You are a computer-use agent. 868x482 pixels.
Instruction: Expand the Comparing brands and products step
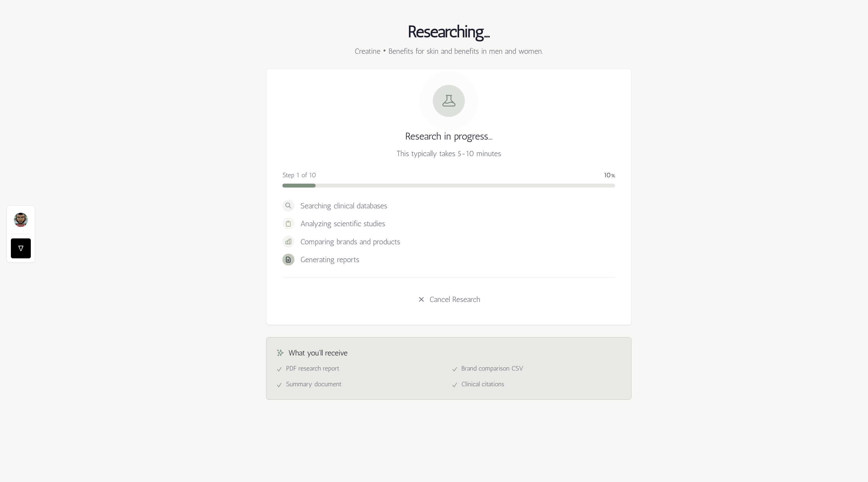350,242
